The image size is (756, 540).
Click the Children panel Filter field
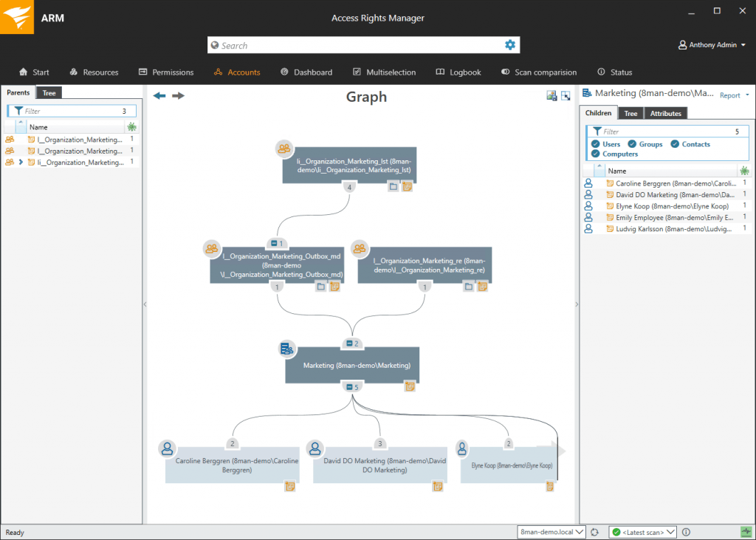[x=667, y=131]
